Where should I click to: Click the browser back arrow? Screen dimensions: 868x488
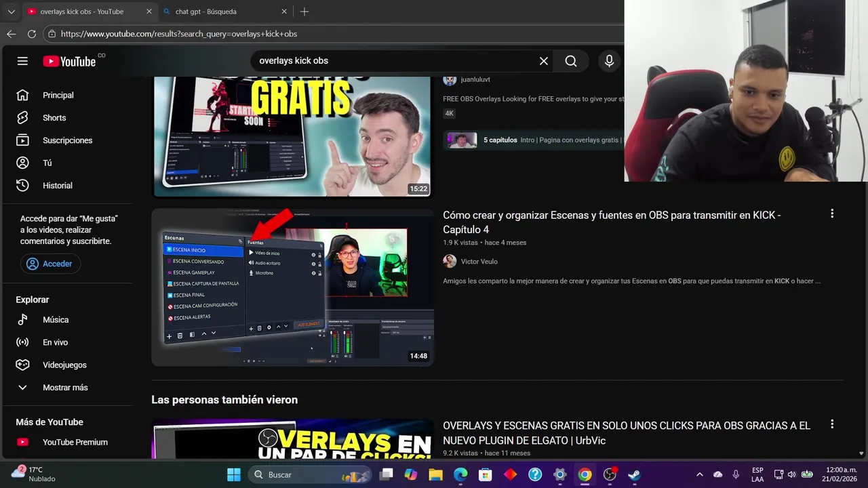coord(12,34)
